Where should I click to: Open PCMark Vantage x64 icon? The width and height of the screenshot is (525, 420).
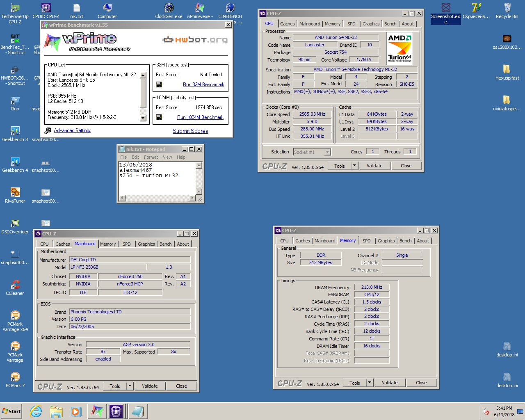[x=15, y=321]
